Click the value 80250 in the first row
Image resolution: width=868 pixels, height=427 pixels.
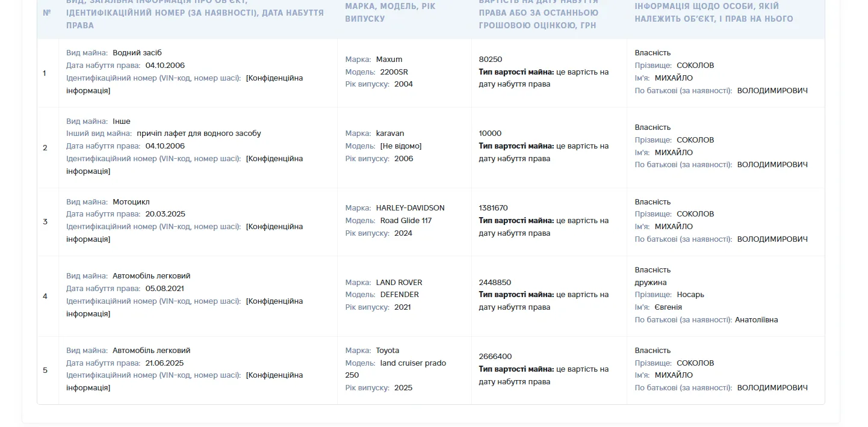click(x=491, y=60)
